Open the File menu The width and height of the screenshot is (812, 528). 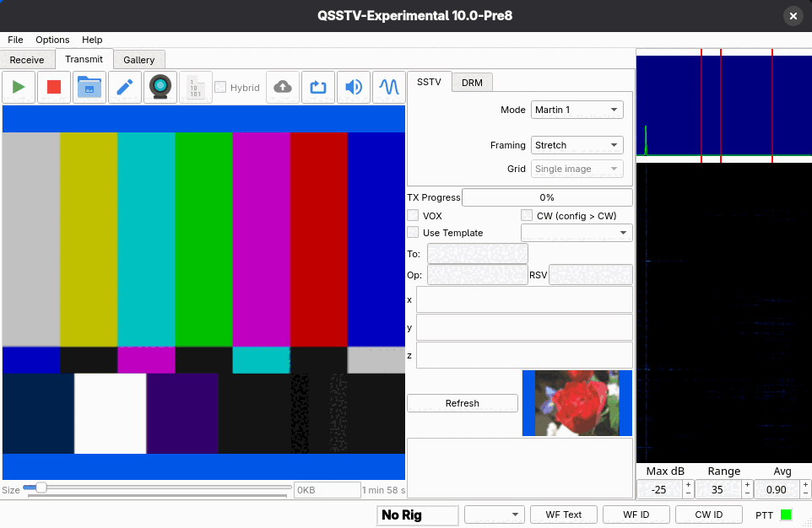15,40
